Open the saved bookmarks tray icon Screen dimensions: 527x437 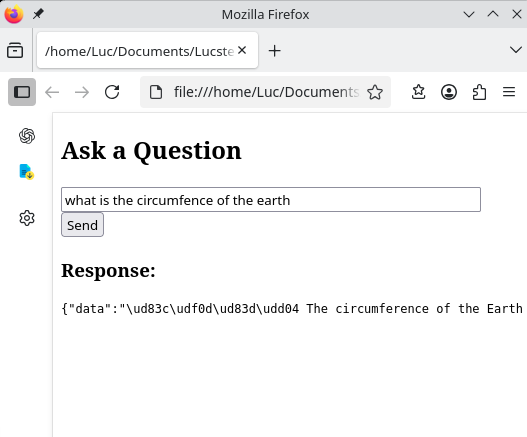tap(418, 92)
